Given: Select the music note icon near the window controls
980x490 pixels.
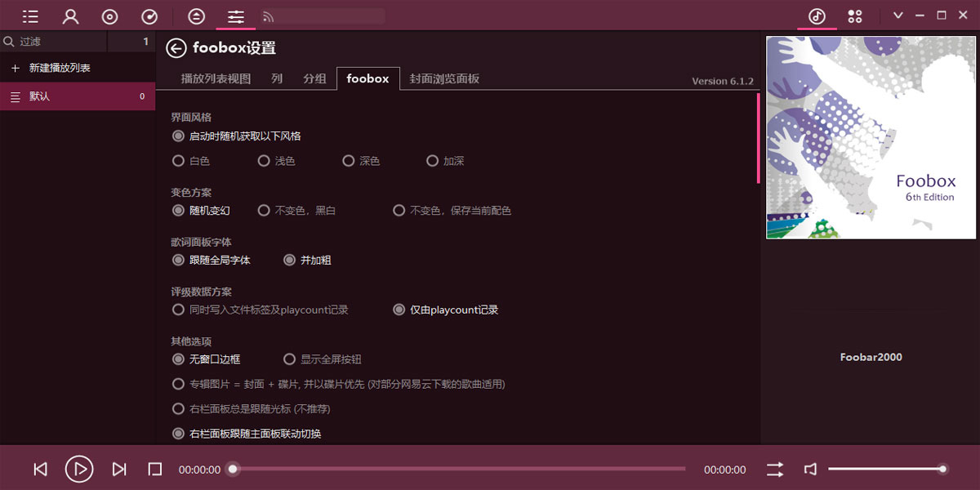Looking at the screenshot, I should (817, 16).
